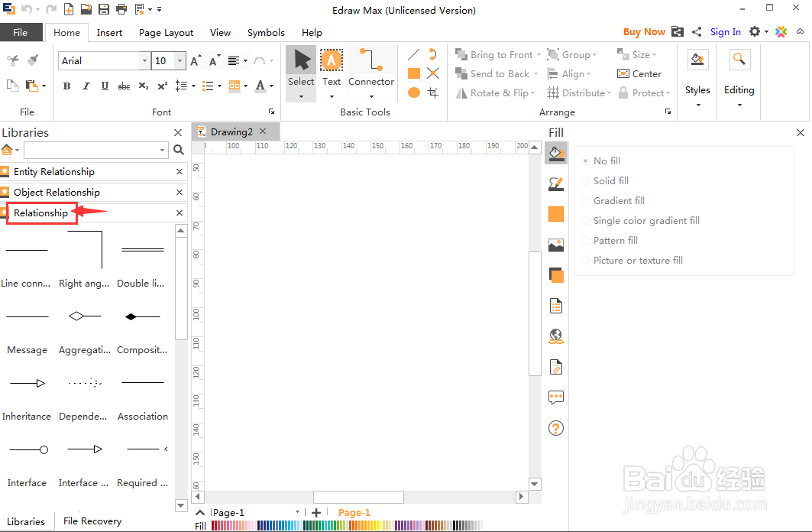This screenshot has width=812, height=532.
Task: Decrease font size with smaller A
Action: [x=215, y=61]
